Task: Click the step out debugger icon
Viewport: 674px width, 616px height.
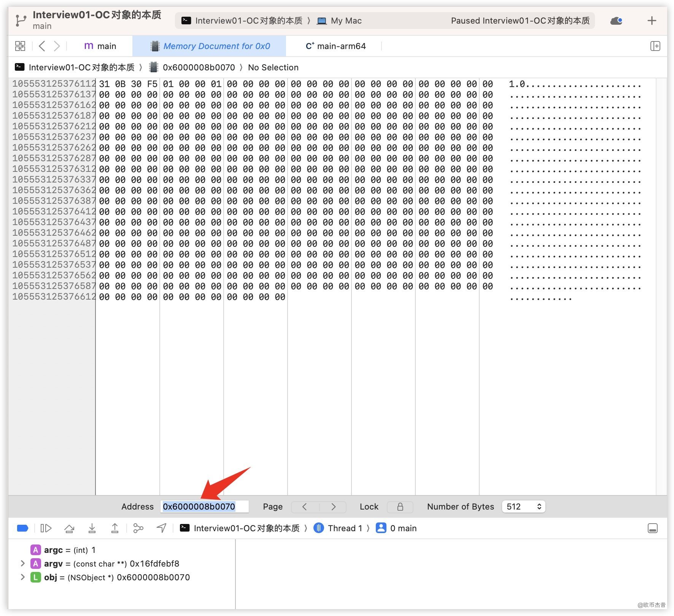Action: [x=114, y=528]
